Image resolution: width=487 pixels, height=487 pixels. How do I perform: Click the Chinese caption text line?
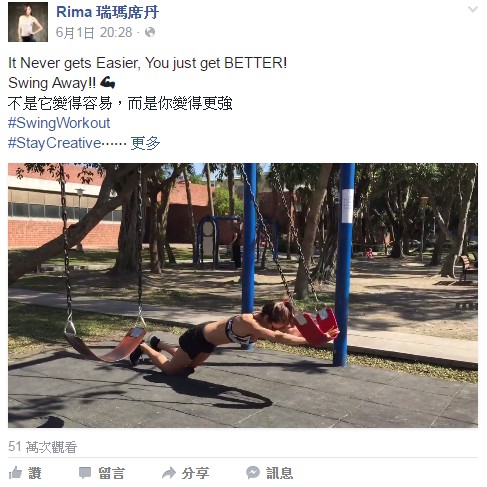pos(120,103)
